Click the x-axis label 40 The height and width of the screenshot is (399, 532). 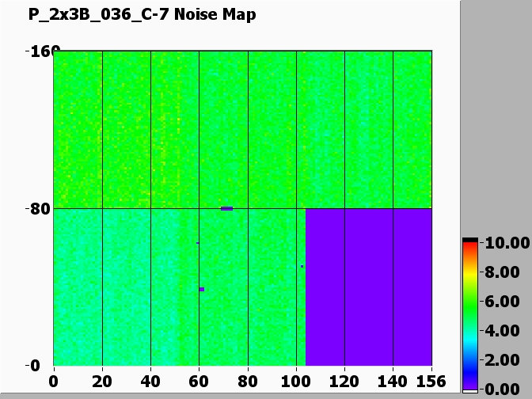[x=150, y=382]
